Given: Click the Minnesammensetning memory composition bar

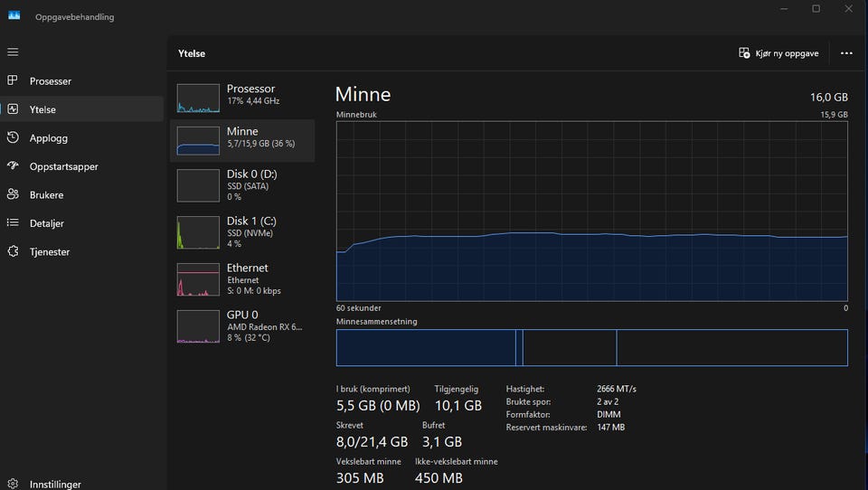Looking at the screenshot, I should click(591, 347).
